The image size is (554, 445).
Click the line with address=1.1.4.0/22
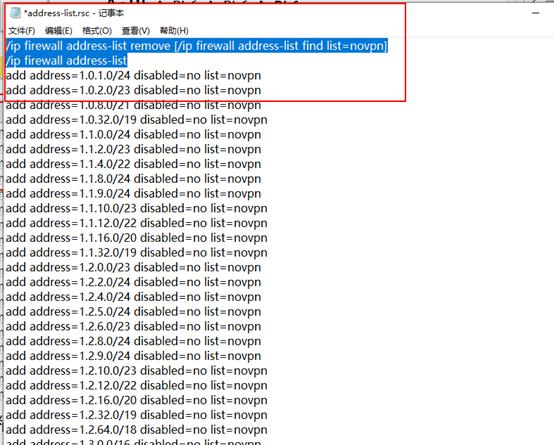click(134, 164)
